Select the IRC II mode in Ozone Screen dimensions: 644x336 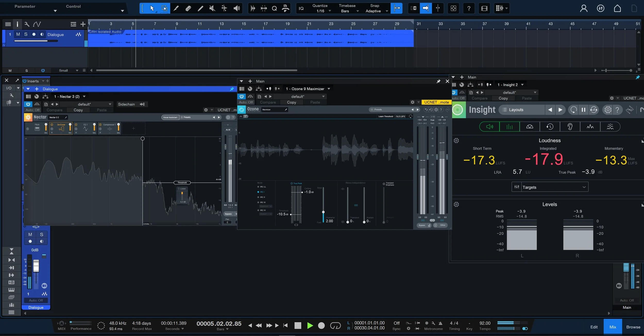point(261,197)
